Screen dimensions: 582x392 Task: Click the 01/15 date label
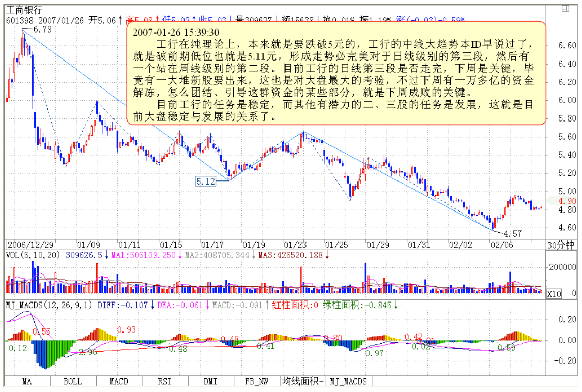tap(171, 245)
